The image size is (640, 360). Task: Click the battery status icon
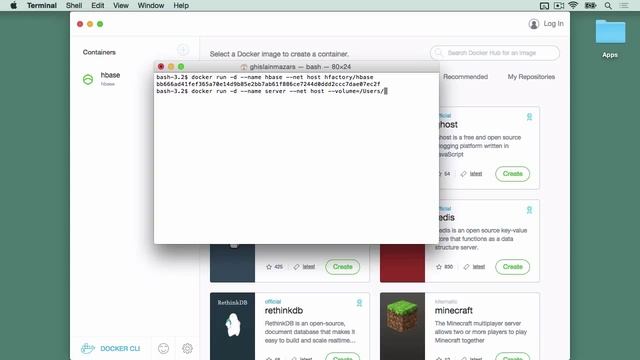point(590,6)
